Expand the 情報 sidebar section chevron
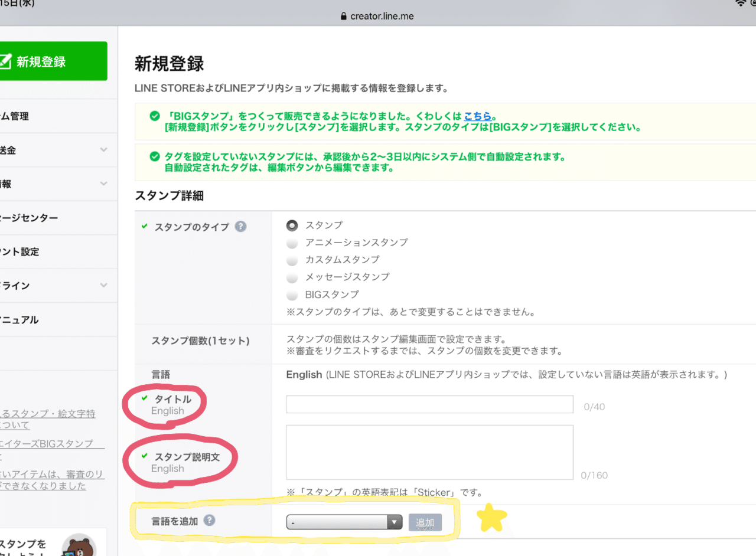The height and width of the screenshot is (556, 756). click(104, 184)
